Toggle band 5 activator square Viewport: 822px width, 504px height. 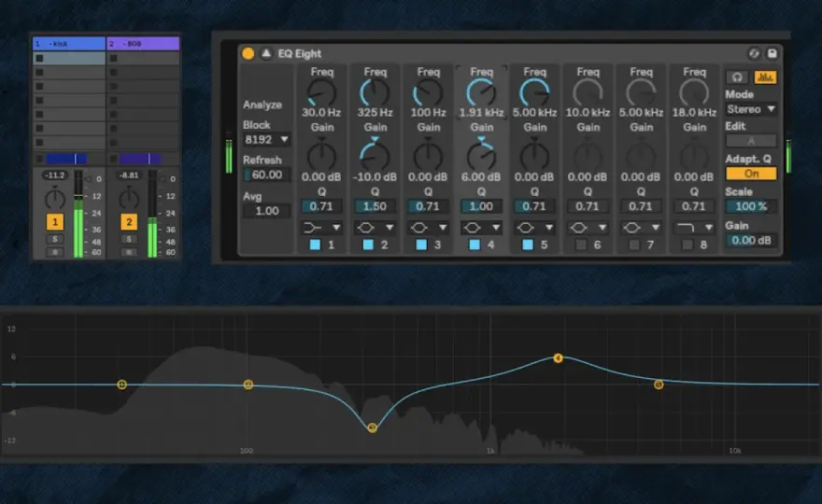tap(528, 245)
